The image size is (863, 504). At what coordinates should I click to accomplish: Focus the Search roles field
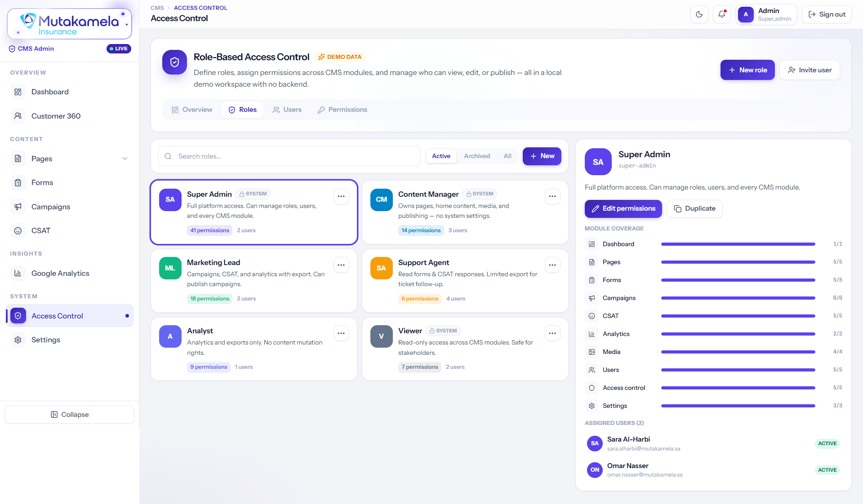(x=289, y=156)
